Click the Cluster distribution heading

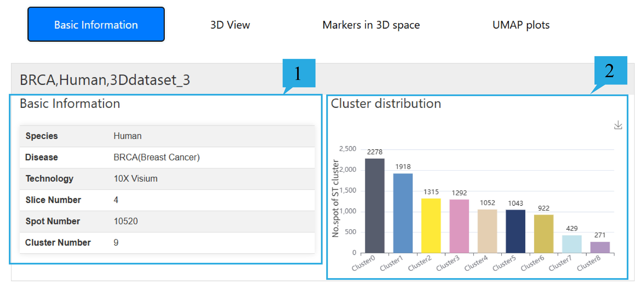click(386, 103)
